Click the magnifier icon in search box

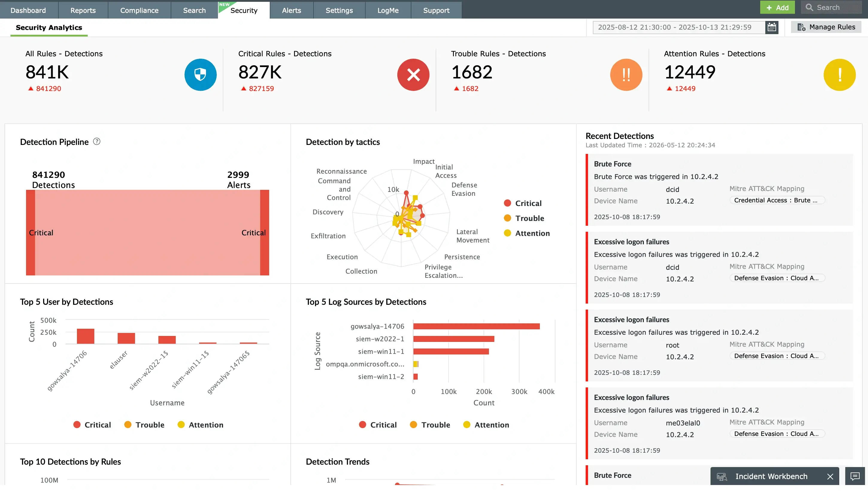click(x=809, y=7)
